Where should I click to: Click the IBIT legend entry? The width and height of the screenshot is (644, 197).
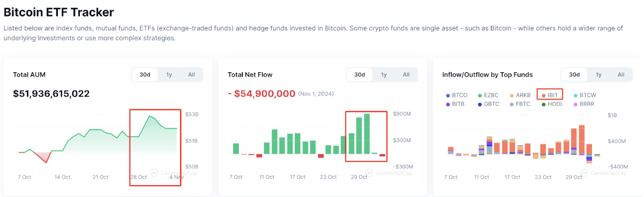tap(550, 95)
